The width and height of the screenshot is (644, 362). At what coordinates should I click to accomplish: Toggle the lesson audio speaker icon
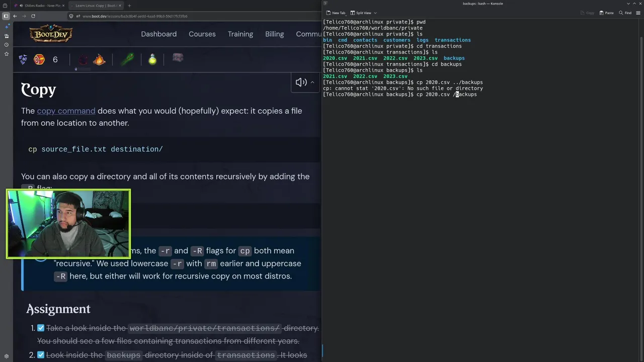click(x=301, y=82)
